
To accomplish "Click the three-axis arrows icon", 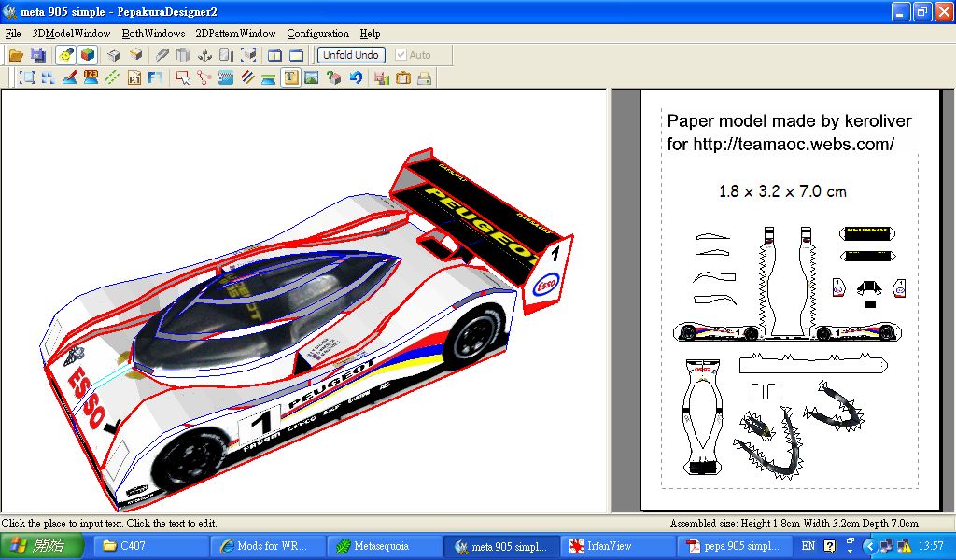I will point(204,55).
